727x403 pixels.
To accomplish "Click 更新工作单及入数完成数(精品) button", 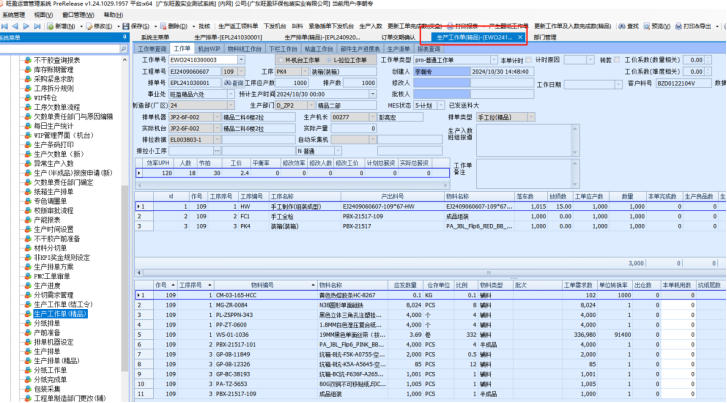I will coord(572,26).
